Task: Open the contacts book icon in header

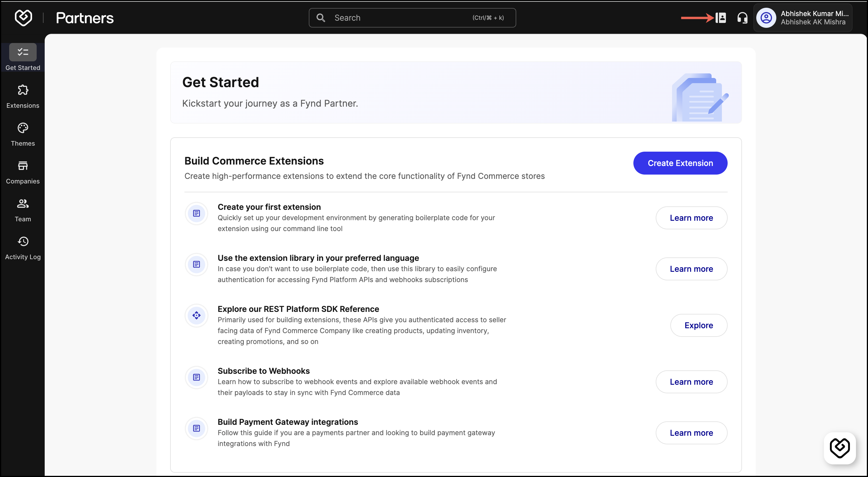Action: tap(721, 17)
